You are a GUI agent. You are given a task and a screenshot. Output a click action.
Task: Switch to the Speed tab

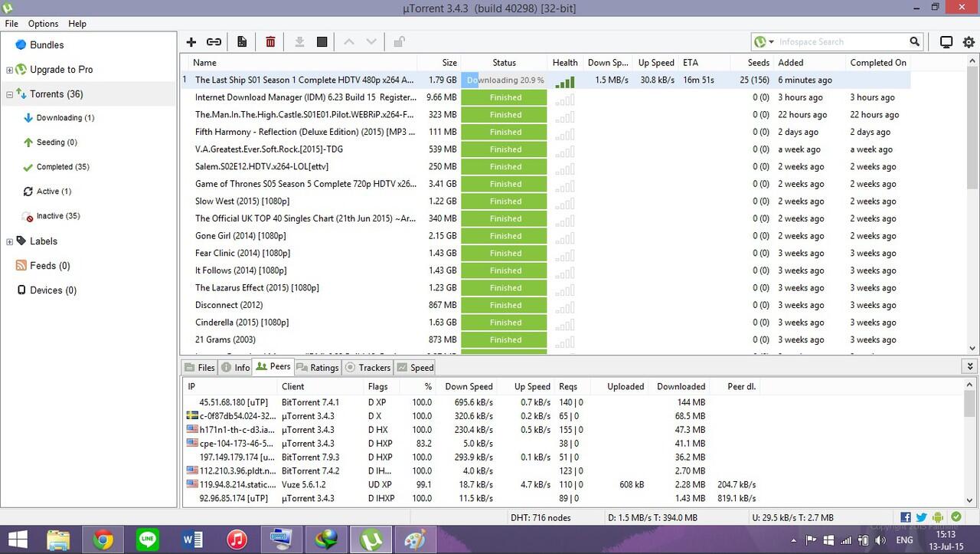pos(416,368)
